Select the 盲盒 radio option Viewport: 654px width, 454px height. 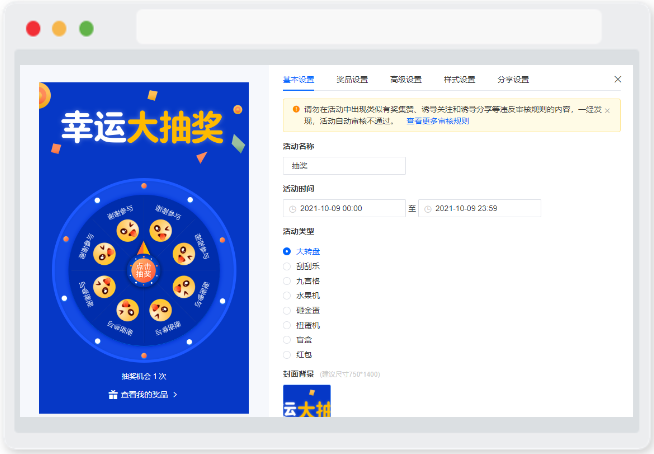(298, 340)
